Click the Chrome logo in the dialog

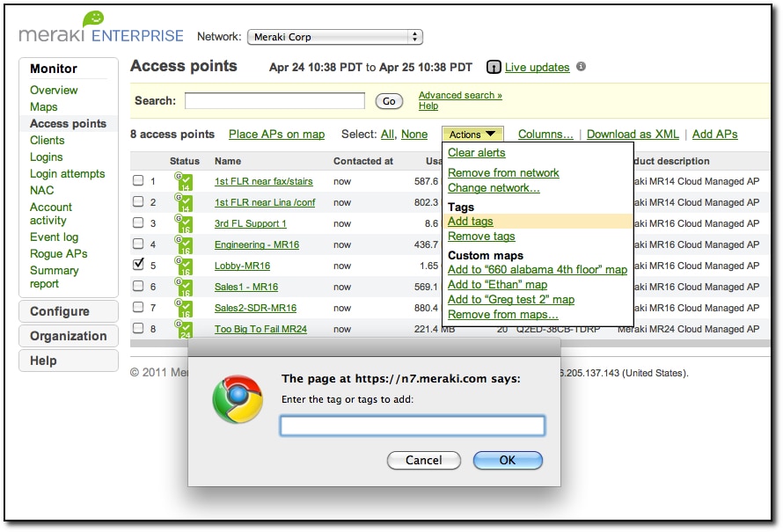coord(238,399)
